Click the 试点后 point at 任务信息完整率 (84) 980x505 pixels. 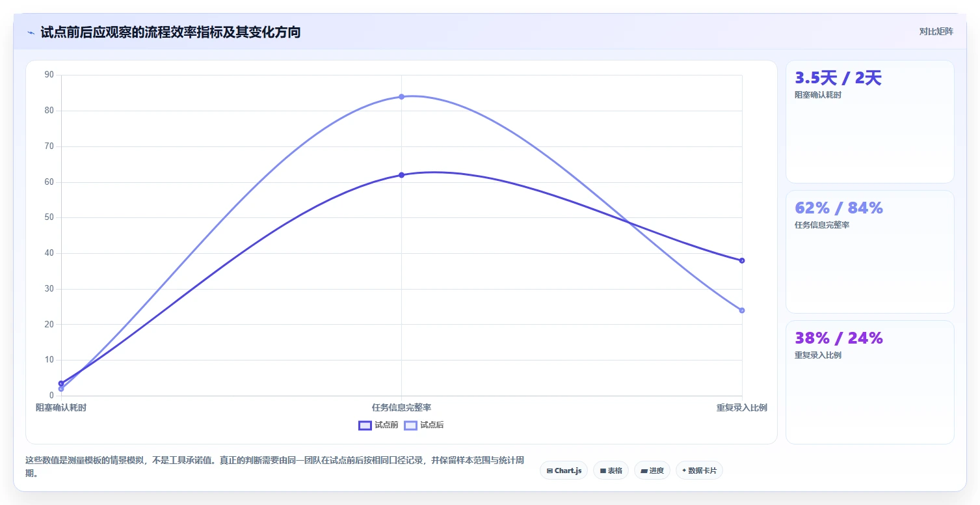(401, 97)
